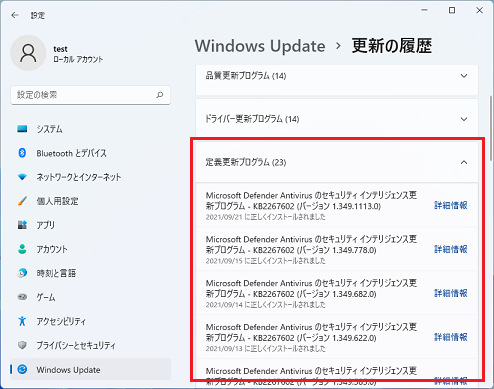494x389 pixels.
Task: Click the アプリ icon
Action: [22, 225]
